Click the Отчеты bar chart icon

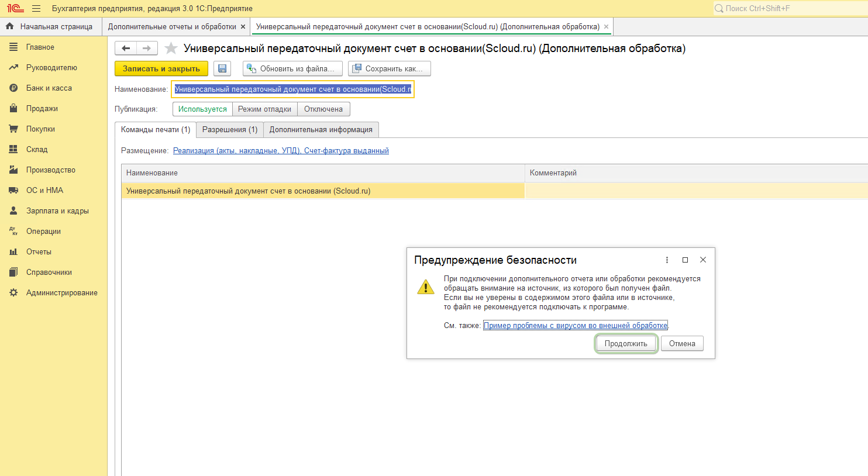[13, 251]
